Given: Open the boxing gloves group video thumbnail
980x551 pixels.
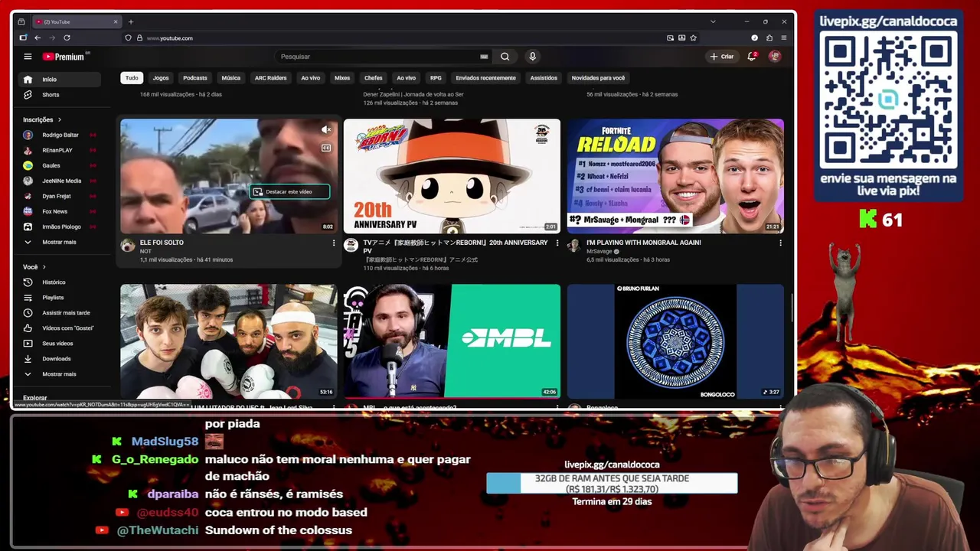Looking at the screenshot, I should [228, 341].
